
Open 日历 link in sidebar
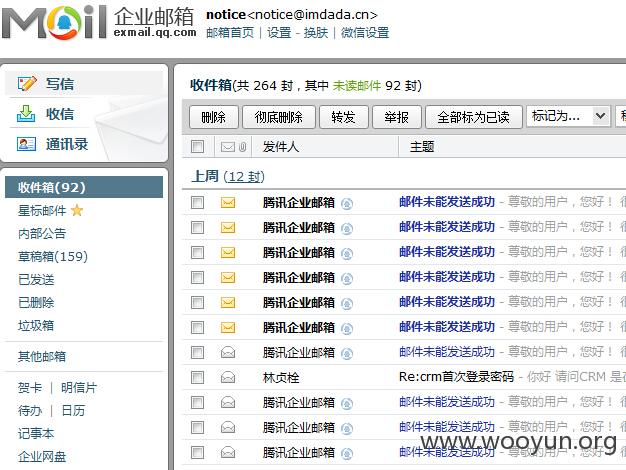73,411
